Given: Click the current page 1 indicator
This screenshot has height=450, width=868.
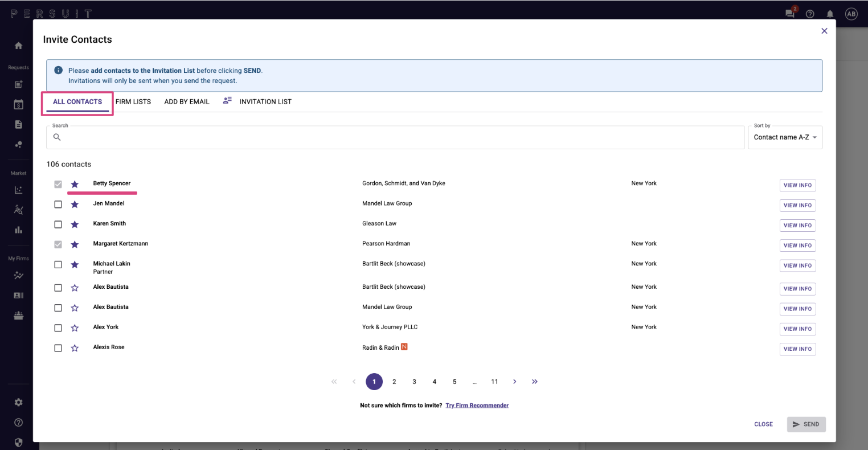Looking at the screenshot, I should click(x=374, y=382).
